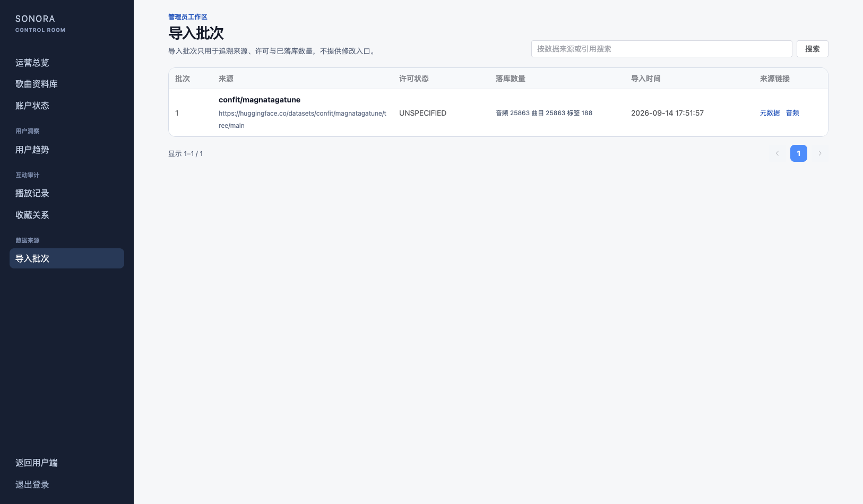The width and height of the screenshot is (863, 504).
Task: Click import time 2026-09-14 17:51:57
Action: coord(667,113)
